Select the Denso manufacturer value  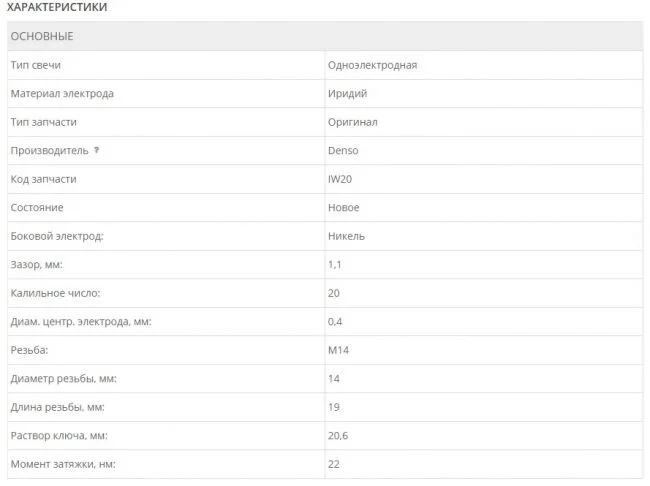tap(343, 151)
